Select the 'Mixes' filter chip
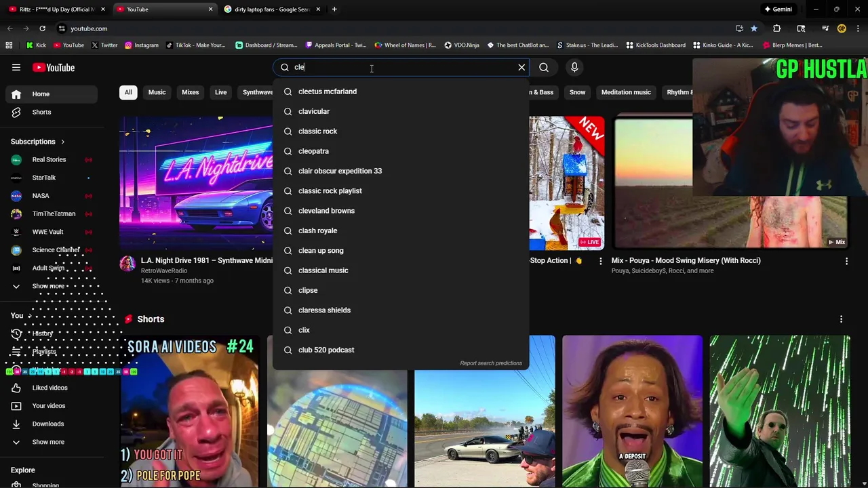 pos(191,92)
